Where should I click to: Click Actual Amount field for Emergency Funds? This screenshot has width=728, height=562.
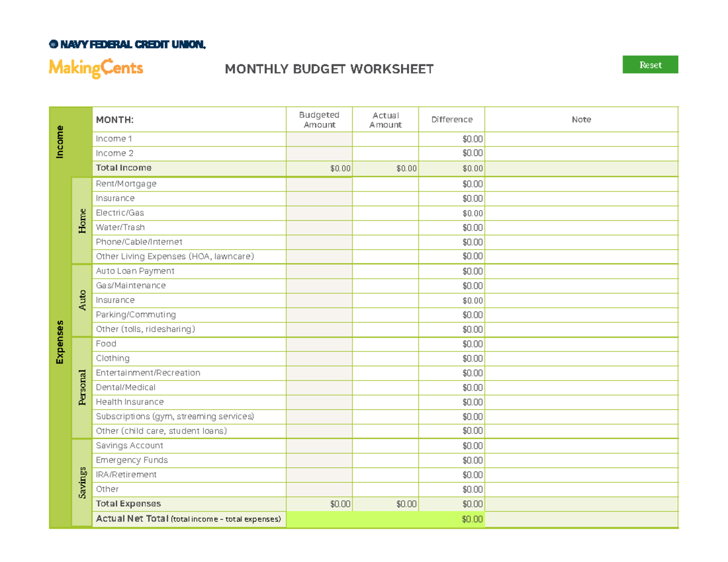[x=385, y=460]
